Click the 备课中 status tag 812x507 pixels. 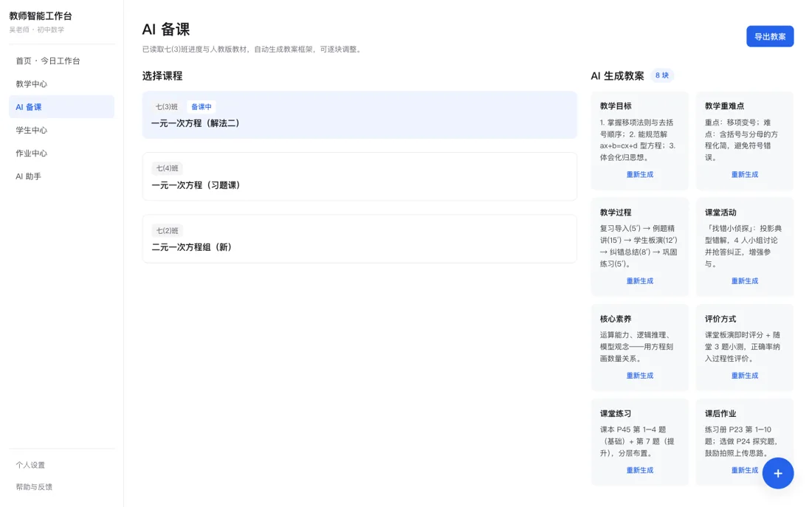pos(201,107)
